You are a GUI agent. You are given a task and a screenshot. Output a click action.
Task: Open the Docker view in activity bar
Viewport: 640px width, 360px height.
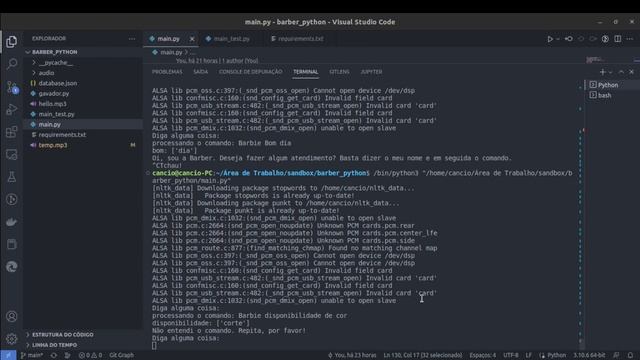click(12, 222)
